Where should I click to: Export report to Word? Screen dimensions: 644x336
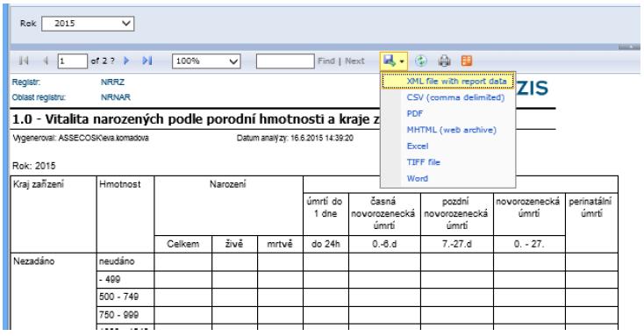click(418, 179)
